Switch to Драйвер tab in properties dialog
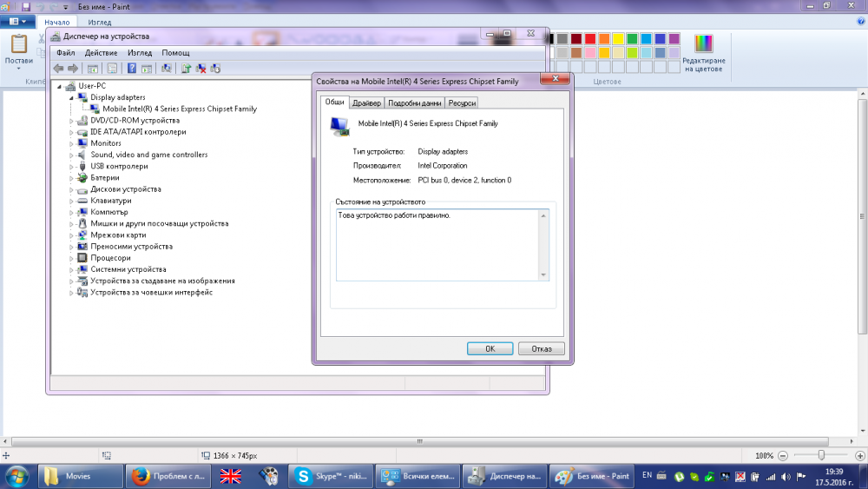The width and height of the screenshot is (868, 489). coord(366,103)
